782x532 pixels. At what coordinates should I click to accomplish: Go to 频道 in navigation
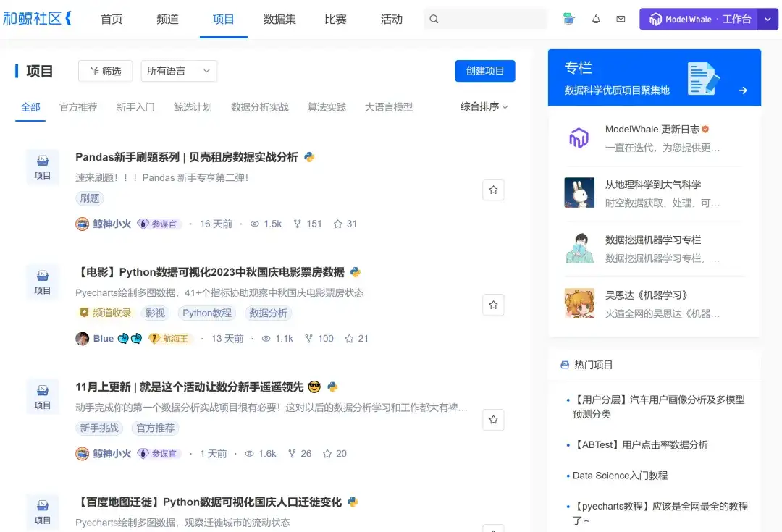tap(167, 19)
